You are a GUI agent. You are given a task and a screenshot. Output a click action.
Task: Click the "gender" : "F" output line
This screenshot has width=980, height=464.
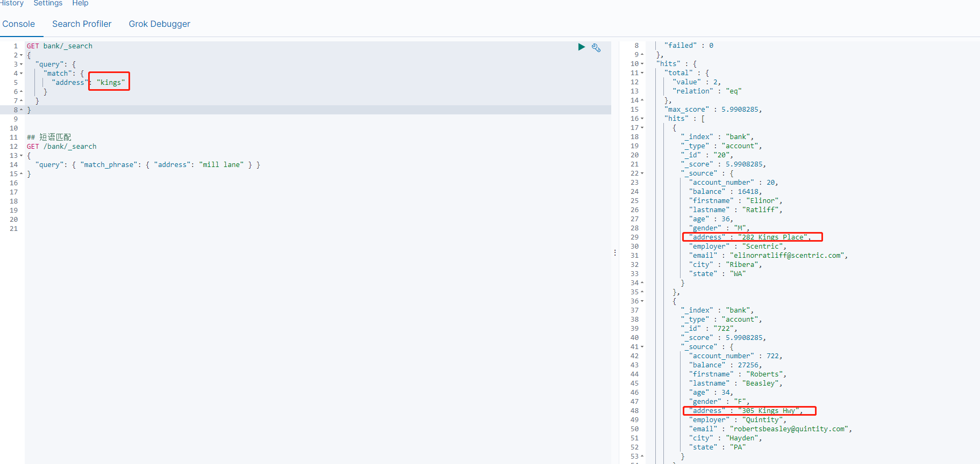[x=719, y=402]
